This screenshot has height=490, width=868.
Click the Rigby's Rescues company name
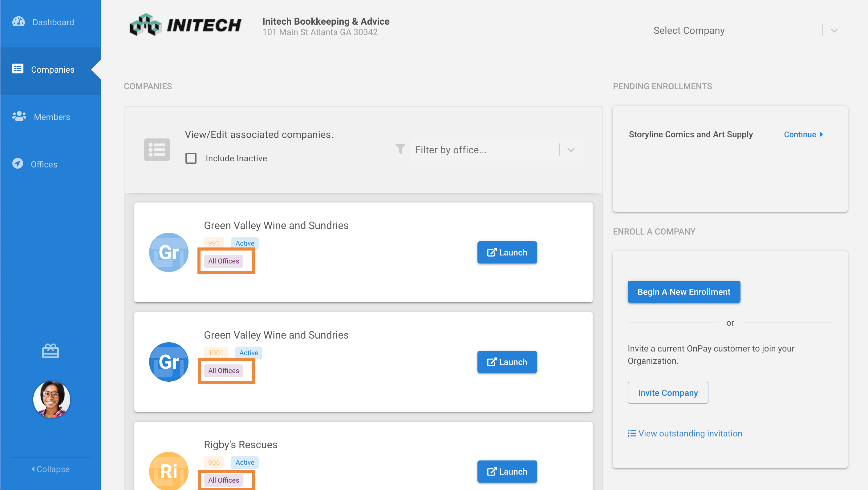click(241, 444)
